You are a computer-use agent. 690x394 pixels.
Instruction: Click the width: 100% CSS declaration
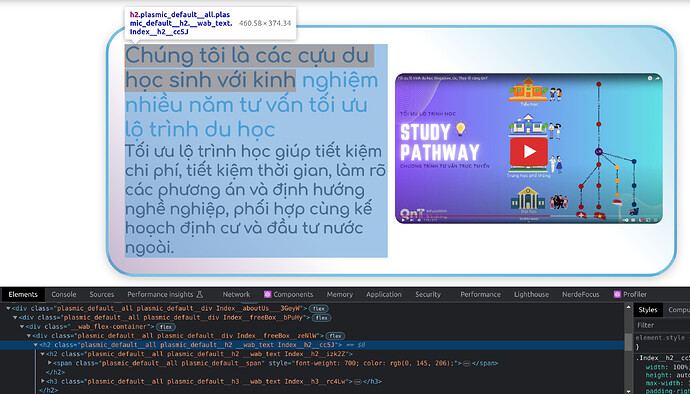pyautogui.click(x=667, y=367)
